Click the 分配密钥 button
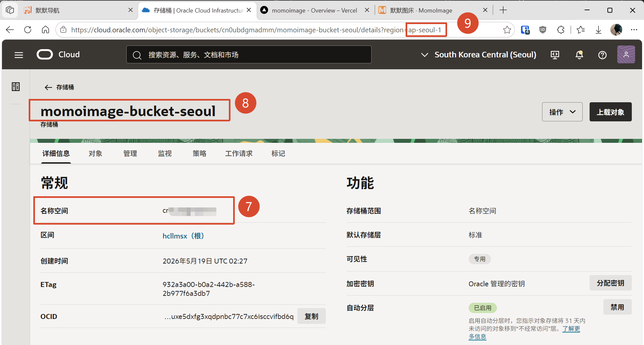The width and height of the screenshot is (644, 345). pos(610,283)
